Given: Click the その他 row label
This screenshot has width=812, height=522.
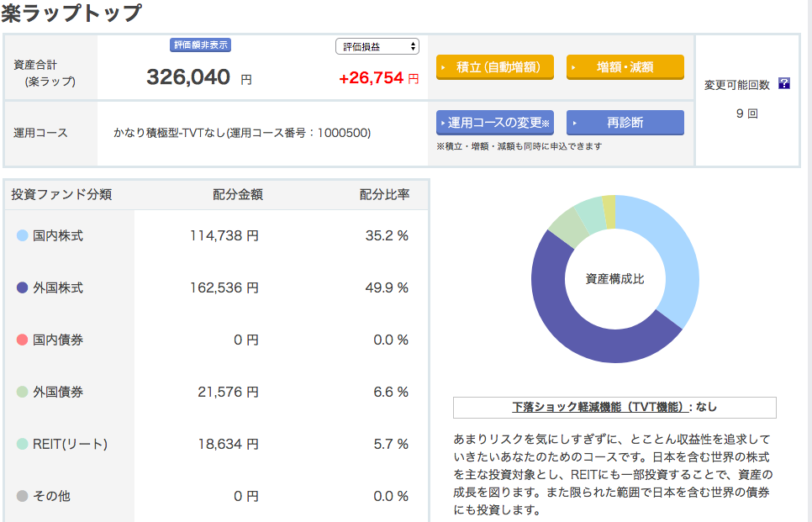Looking at the screenshot, I should 51,496.
